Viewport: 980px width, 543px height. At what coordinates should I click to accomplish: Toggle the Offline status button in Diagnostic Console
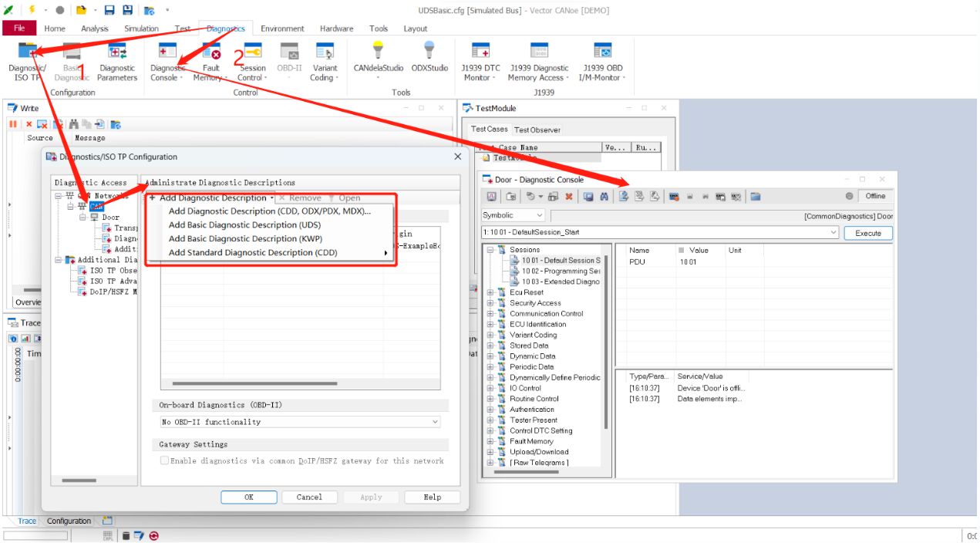[x=875, y=196]
